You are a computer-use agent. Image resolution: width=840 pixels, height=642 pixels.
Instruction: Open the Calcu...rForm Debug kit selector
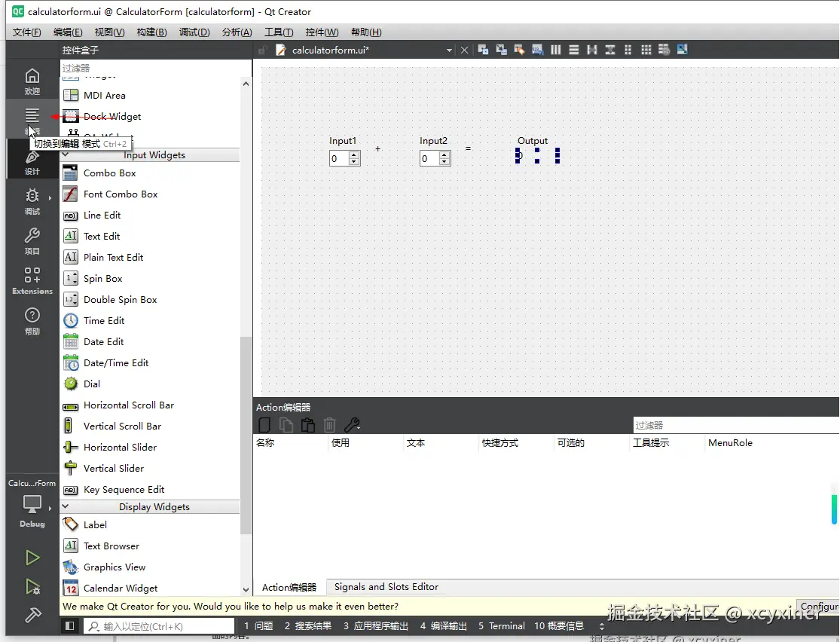pyautogui.click(x=32, y=504)
